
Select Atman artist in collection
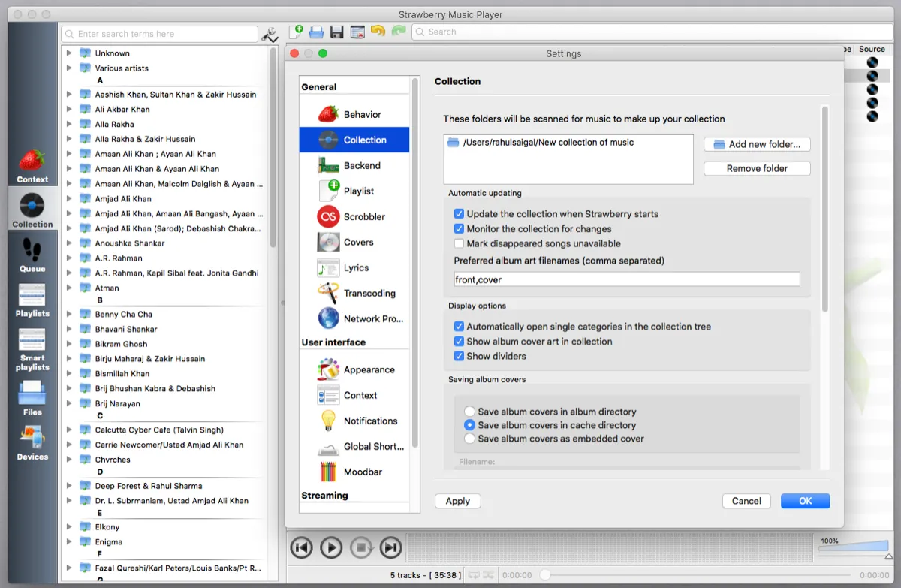pos(107,288)
